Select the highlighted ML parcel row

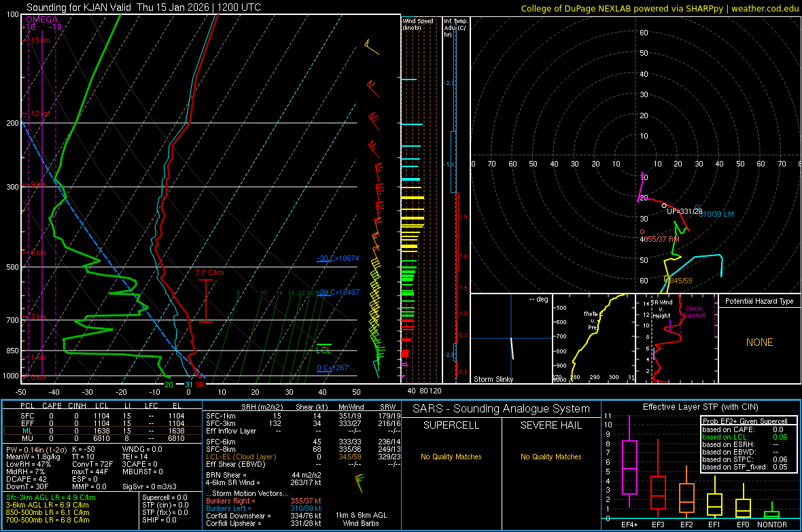103,431
